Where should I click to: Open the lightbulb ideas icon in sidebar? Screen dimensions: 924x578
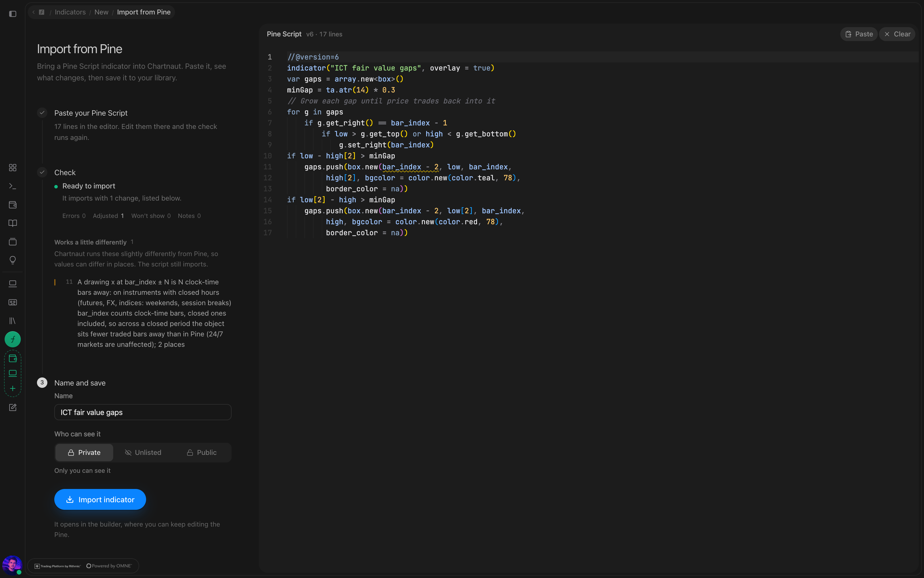coord(13,260)
